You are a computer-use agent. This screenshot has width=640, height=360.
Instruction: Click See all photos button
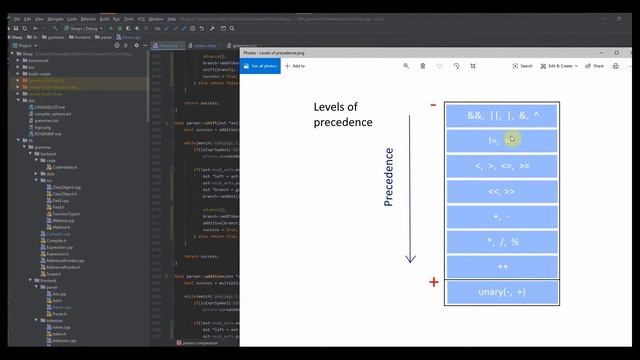tap(260, 66)
